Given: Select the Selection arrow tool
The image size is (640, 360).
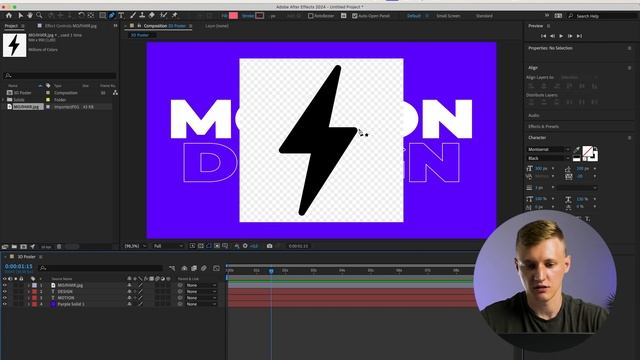Looking at the screenshot, I should (20, 16).
